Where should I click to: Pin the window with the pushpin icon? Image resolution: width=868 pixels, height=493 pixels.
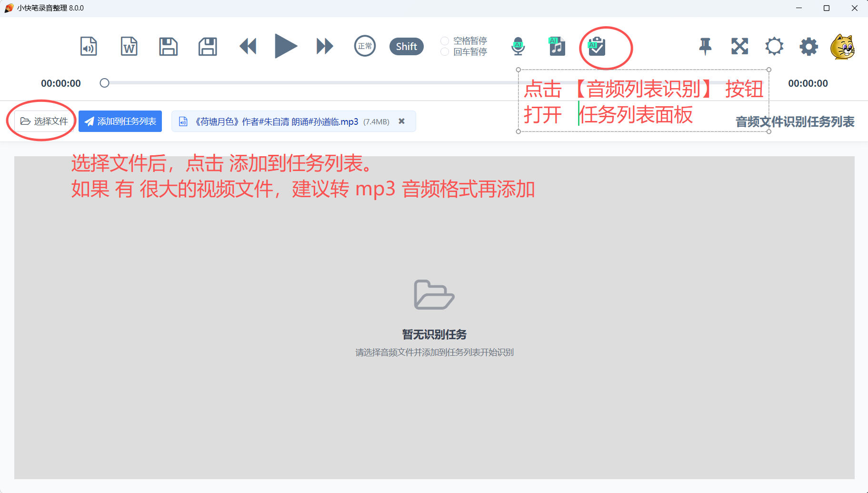tap(705, 47)
